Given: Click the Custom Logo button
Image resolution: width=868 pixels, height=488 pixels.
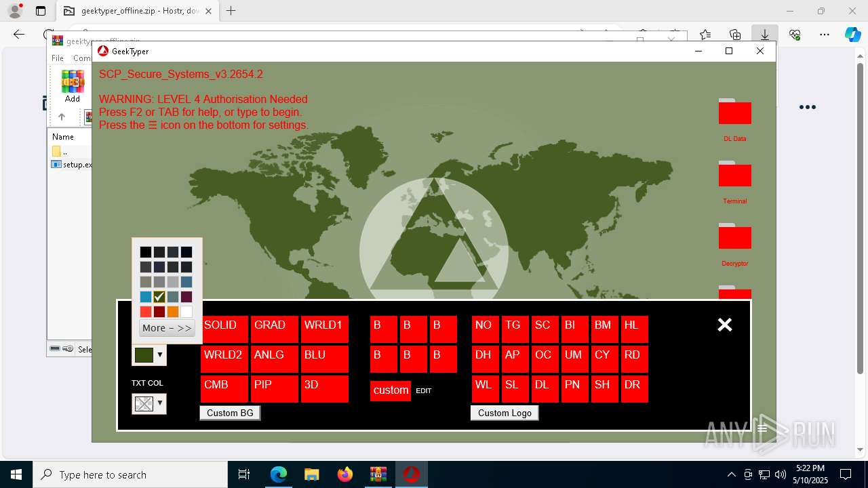Looking at the screenshot, I should pyautogui.click(x=505, y=413).
